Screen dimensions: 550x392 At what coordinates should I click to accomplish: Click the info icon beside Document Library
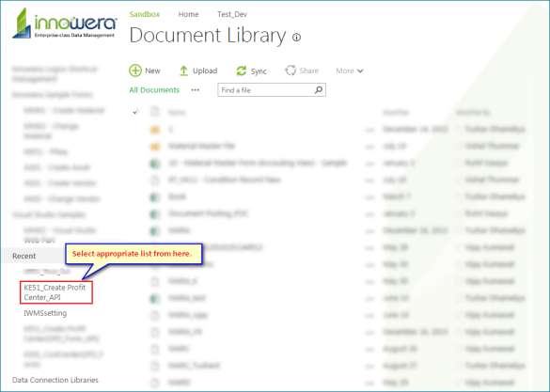[296, 38]
